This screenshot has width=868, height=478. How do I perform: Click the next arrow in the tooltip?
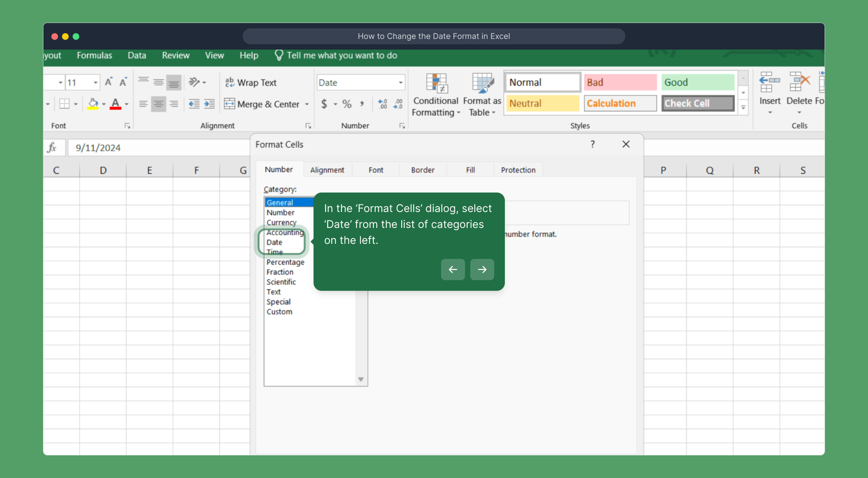(482, 269)
